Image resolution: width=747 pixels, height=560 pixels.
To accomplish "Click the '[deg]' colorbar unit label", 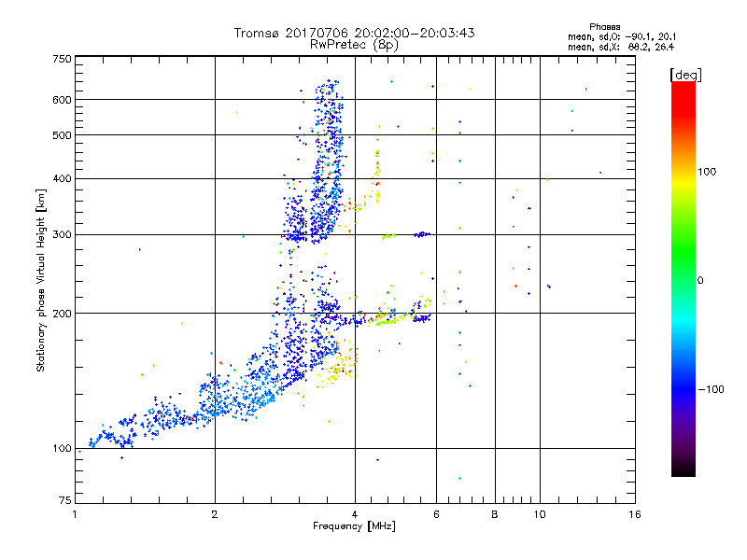I will point(685,75).
